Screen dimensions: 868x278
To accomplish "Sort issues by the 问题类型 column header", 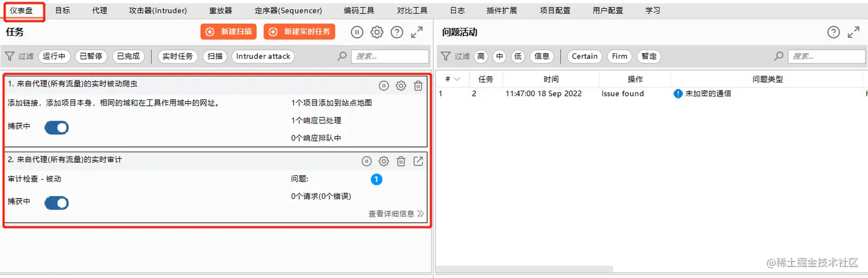I will tap(768, 79).
